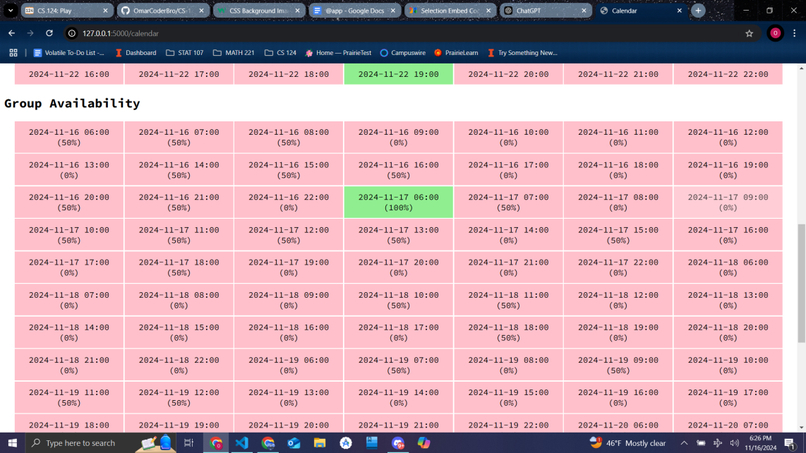The image size is (806, 453).
Task: Open the Home — PrairieTest bookmark
Action: [338, 52]
